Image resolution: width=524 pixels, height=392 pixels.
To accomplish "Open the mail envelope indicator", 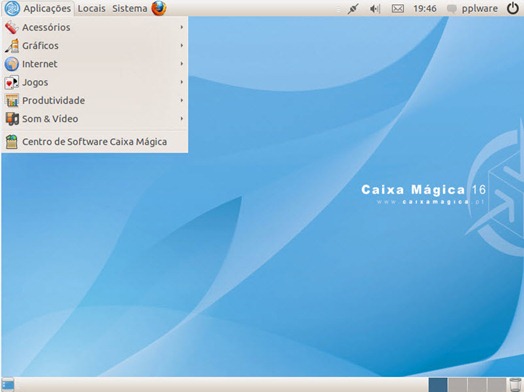I will click(397, 9).
